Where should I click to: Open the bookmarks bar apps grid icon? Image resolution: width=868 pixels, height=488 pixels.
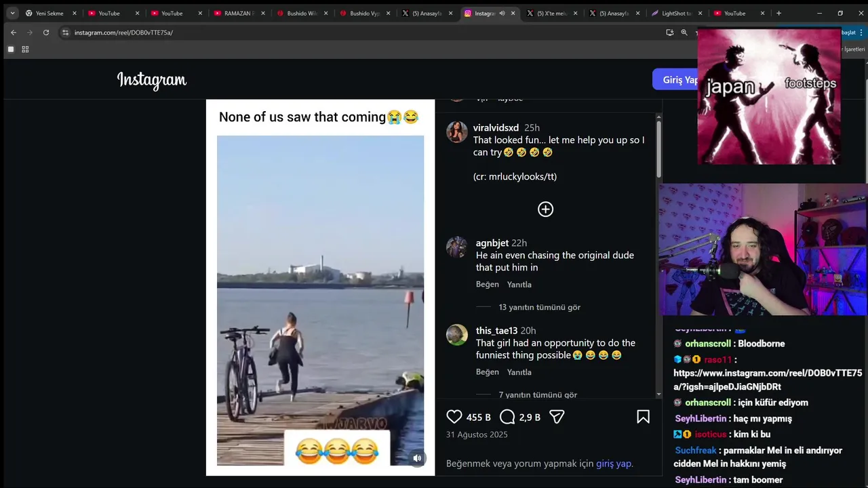coord(25,49)
